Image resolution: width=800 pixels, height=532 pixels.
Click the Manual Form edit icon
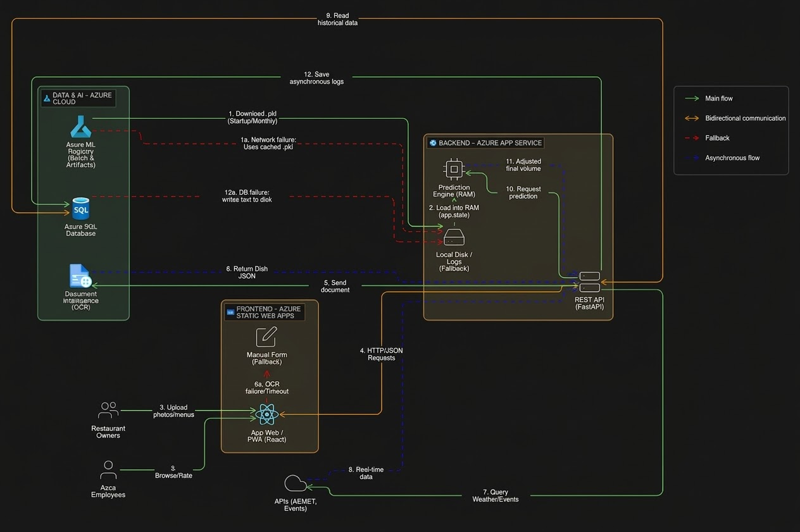tap(266, 337)
